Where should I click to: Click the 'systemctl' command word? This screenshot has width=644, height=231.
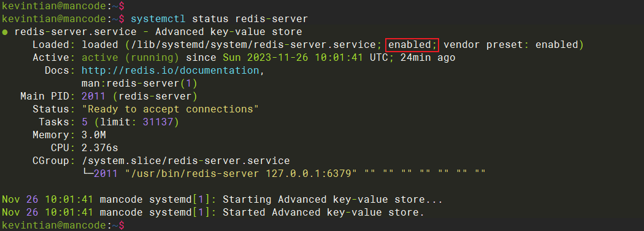coord(158,20)
